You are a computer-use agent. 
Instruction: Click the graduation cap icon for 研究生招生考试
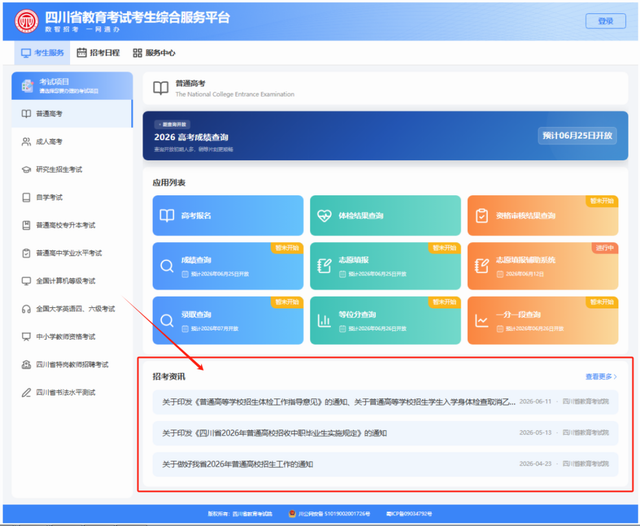26,169
